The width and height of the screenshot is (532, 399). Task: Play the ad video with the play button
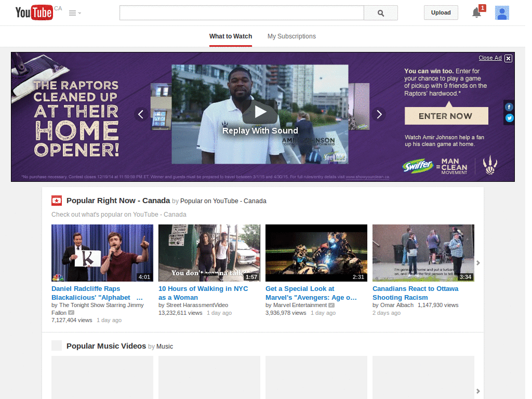tap(260, 112)
